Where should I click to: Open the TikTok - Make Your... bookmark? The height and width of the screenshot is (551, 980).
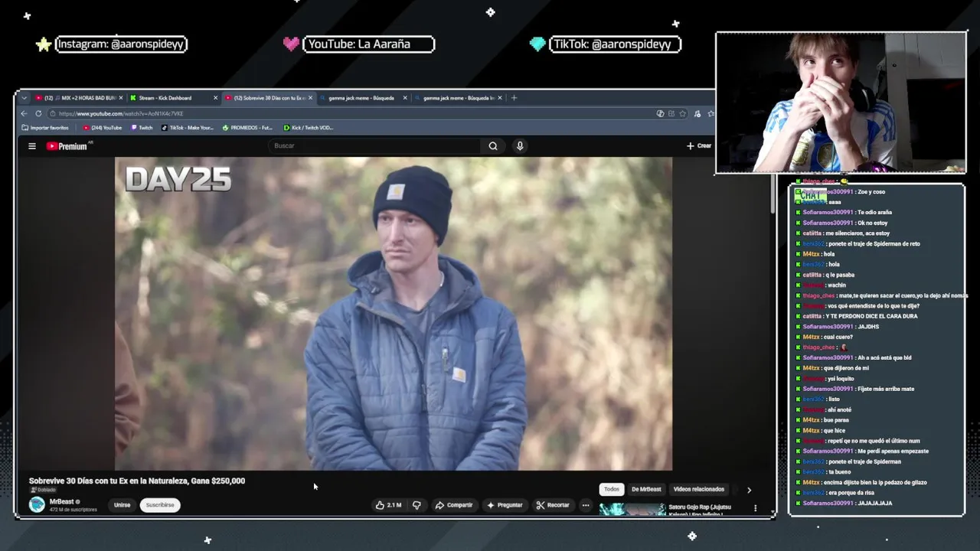click(x=188, y=128)
